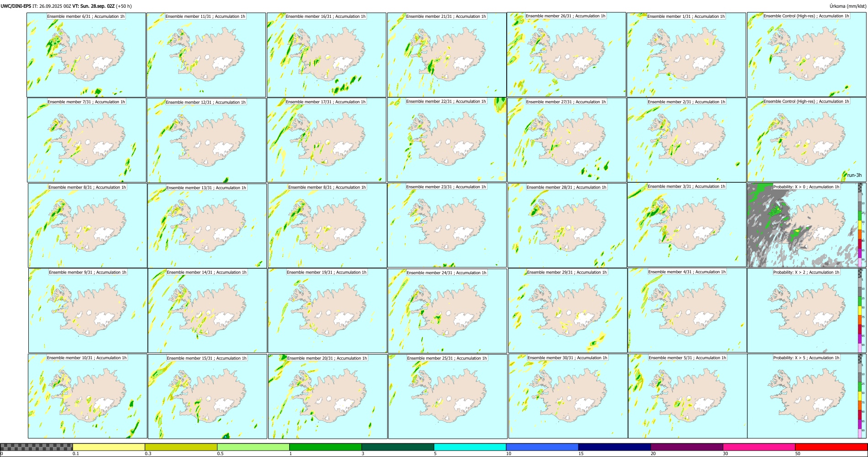This screenshot has height=457, width=868.
Task: Click the 'Ensemble member 9/31 ; Accumulation 1h' label
Action: (88, 272)
